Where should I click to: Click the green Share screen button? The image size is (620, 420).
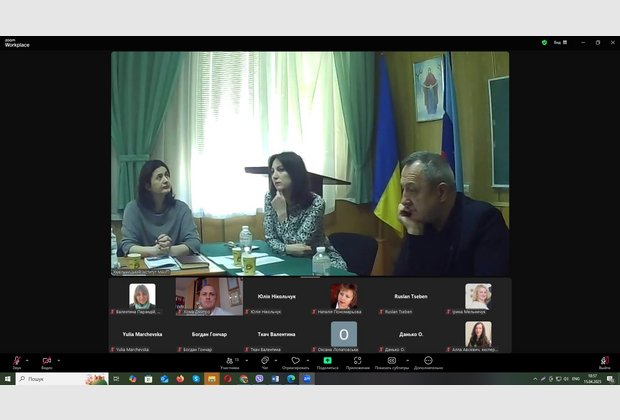pyautogui.click(x=327, y=361)
